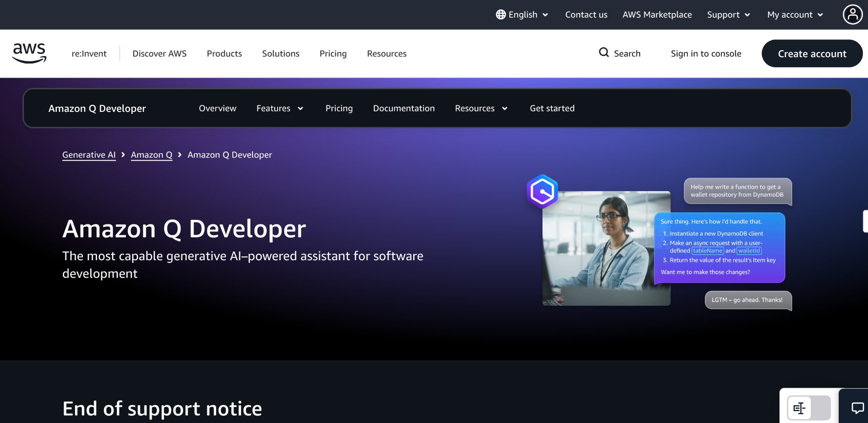Switch to the Overview tab
Image resolution: width=868 pixels, height=423 pixels.
click(x=217, y=108)
